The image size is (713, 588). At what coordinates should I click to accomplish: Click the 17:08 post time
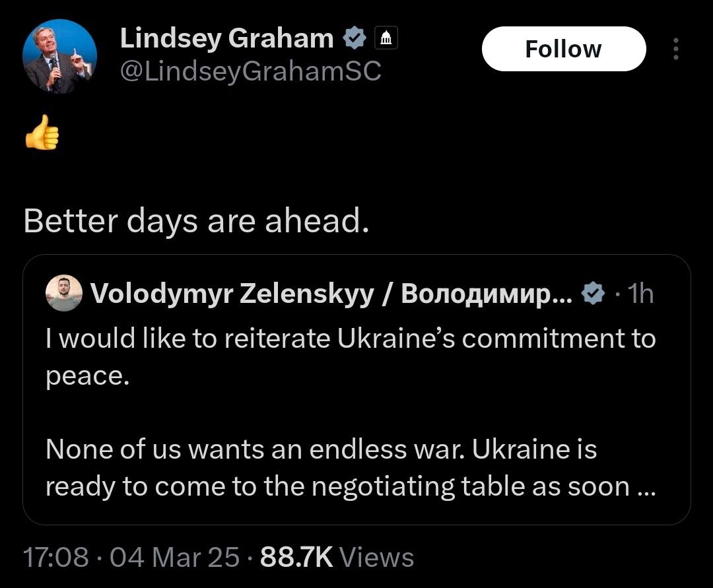pyautogui.click(x=55, y=558)
